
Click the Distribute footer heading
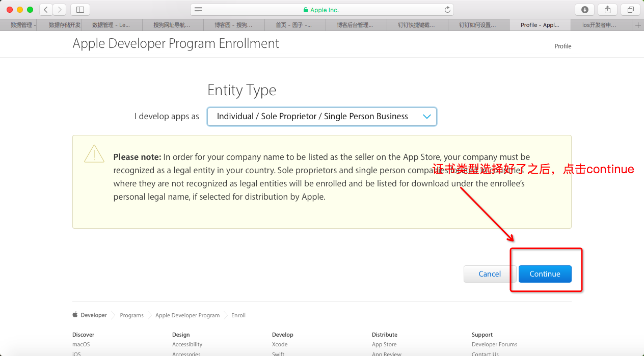click(385, 335)
